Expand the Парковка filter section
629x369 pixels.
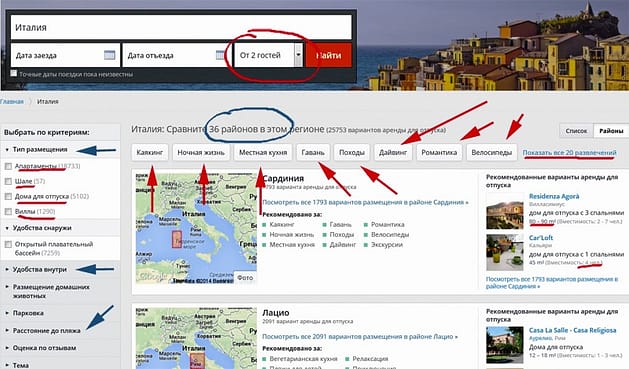coord(28,313)
